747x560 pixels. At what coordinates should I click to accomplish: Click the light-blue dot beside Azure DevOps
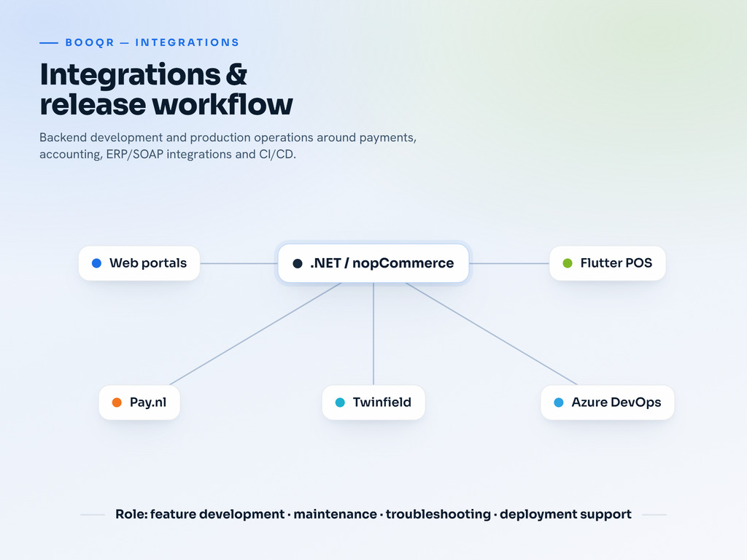(x=559, y=402)
